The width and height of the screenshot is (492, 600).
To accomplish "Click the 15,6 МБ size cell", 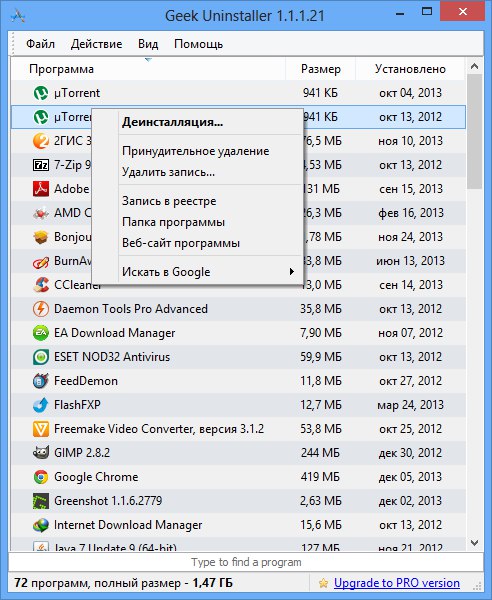I will coord(321,525).
